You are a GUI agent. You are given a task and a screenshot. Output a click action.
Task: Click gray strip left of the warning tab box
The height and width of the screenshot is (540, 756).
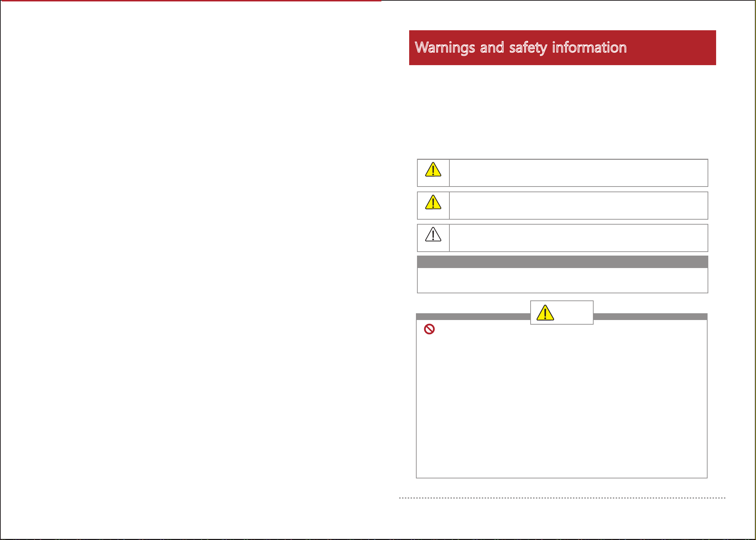click(473, 316)
